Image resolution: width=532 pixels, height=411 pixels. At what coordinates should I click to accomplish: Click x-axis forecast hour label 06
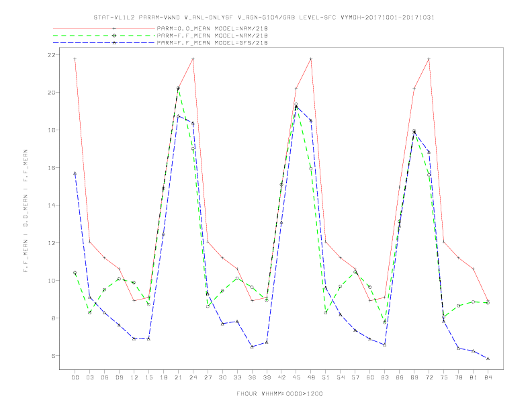[105, 377]
